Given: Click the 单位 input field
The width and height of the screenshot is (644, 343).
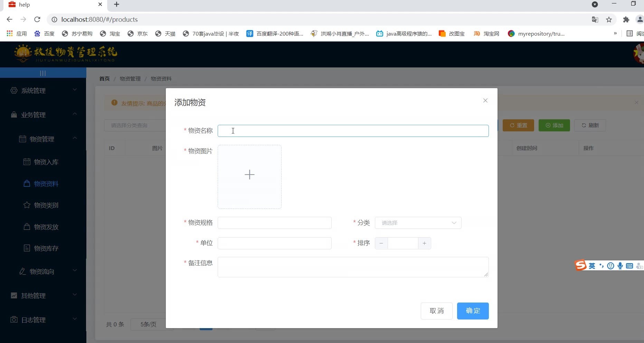Looking at the screenshot, I should click(x=275, y=243).
